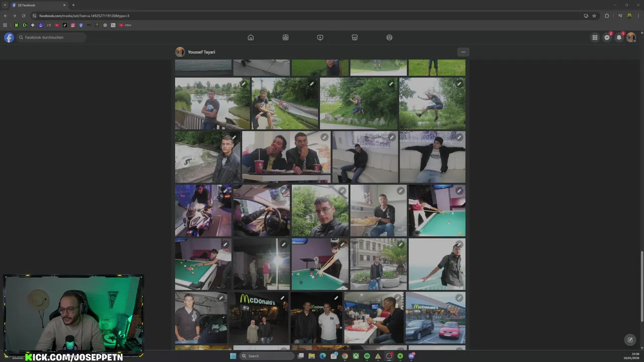This screenshot has height=362, width=644.
Task: Open the intro YouTube bookmark
Action: point(125,25)
